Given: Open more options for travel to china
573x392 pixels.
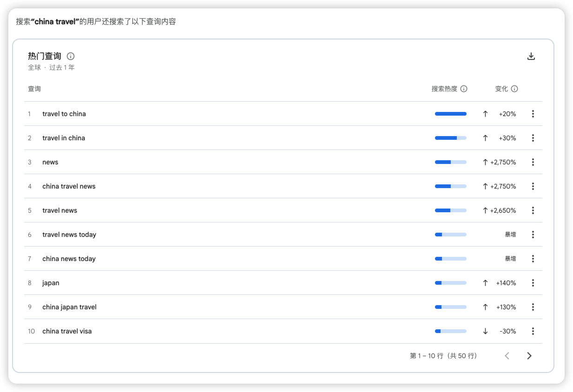Looking at the screenshot, I should [x=533, y=114].
